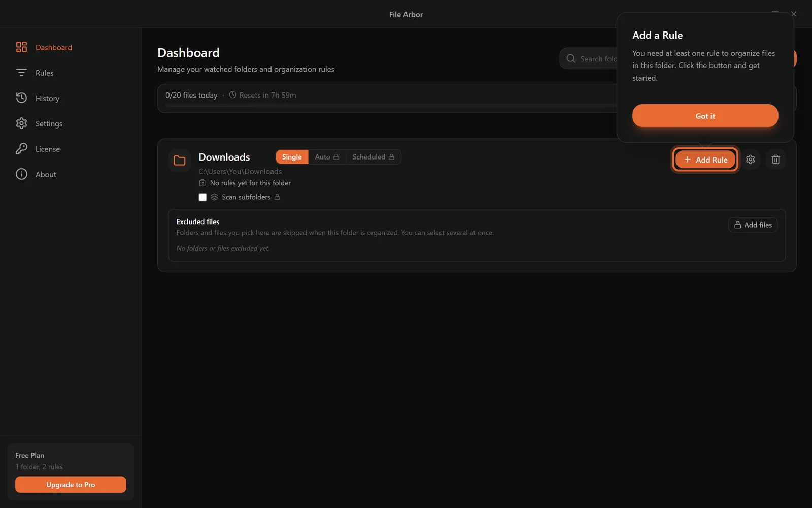
Task: Click Add files in Excluded files
Action: 753,225
